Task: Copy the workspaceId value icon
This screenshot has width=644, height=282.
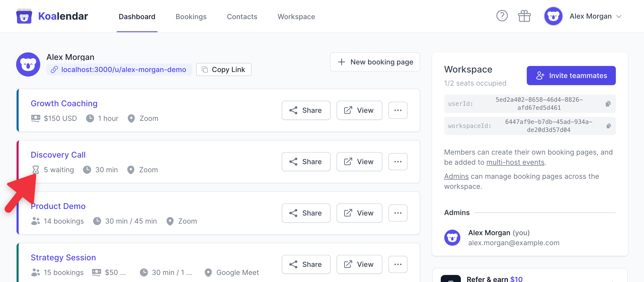Action: point(608,126)
